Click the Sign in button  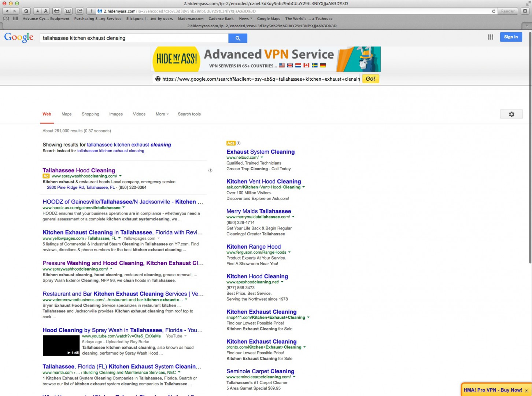[x=511, y=37]
